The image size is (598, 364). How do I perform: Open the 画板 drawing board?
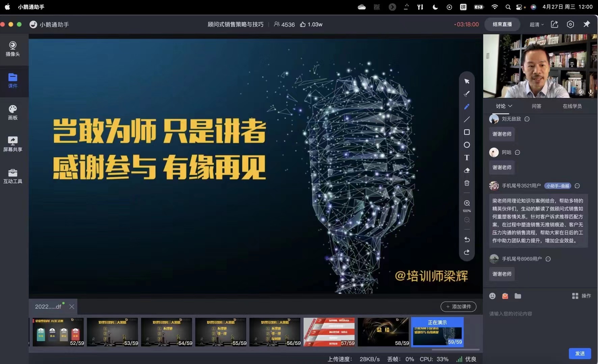point(13,113)
